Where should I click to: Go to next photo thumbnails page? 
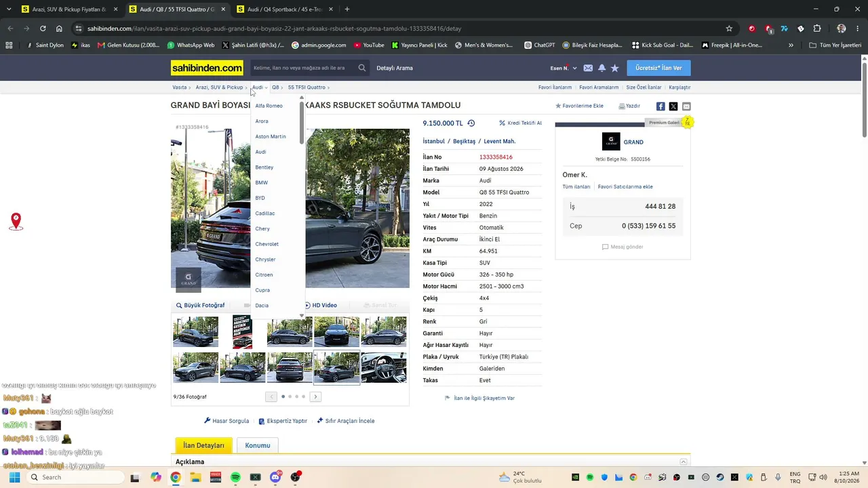point(316,396)
